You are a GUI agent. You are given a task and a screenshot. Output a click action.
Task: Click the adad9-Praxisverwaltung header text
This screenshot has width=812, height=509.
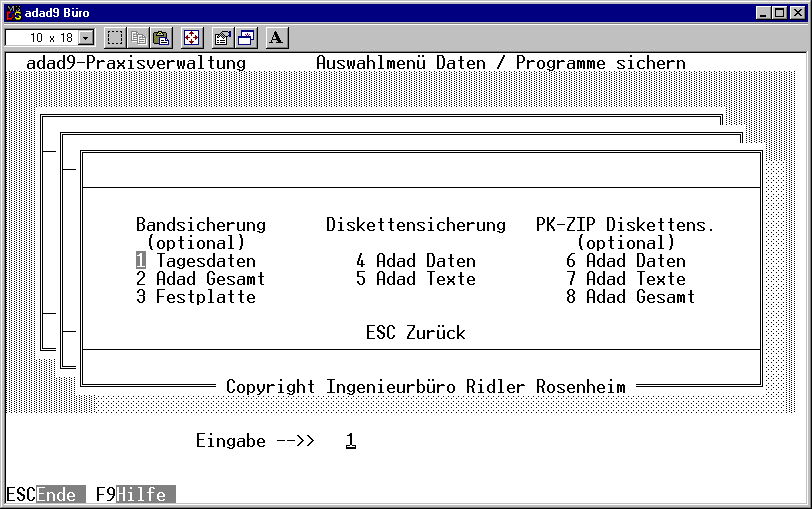click(136, 63)
